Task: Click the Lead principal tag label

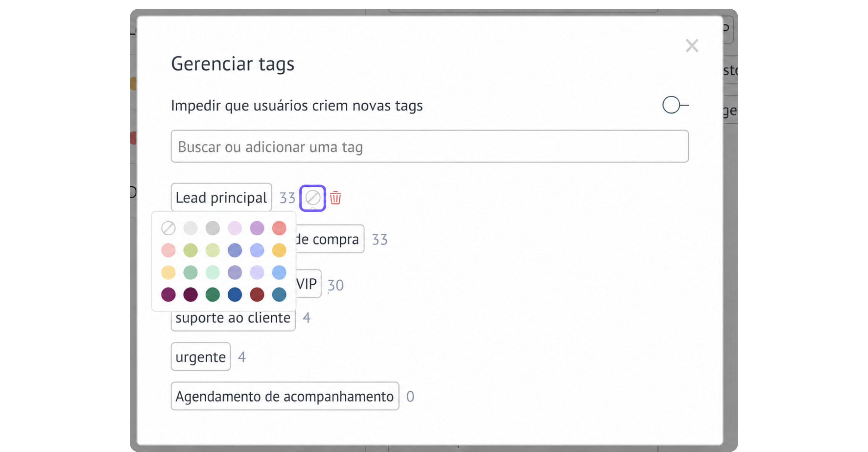Action: coord(221,197)
